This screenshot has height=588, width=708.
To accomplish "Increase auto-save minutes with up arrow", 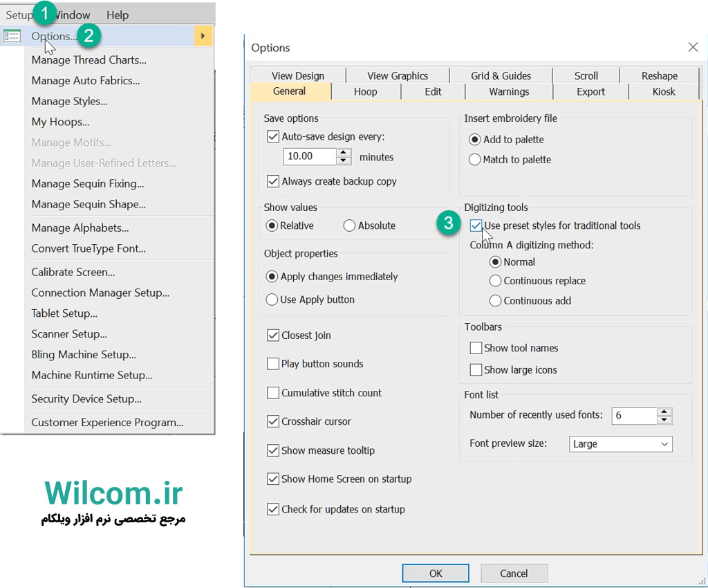I will click(344, 152).
